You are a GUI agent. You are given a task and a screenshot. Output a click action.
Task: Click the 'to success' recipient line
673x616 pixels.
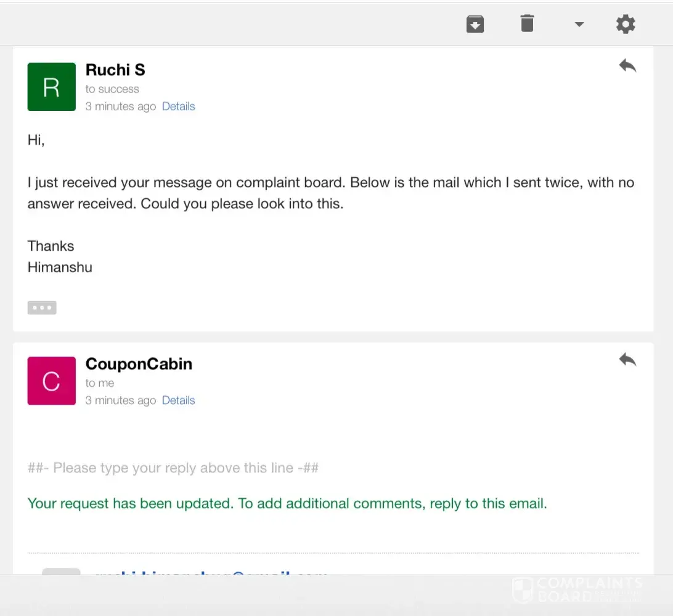(112, 89)
